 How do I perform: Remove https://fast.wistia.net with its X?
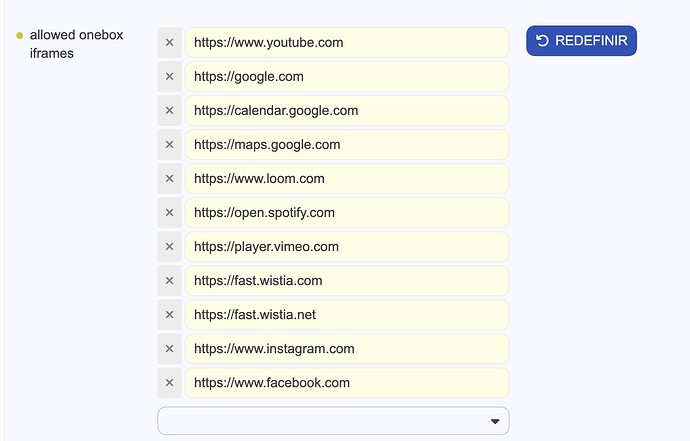click(169, 315)
